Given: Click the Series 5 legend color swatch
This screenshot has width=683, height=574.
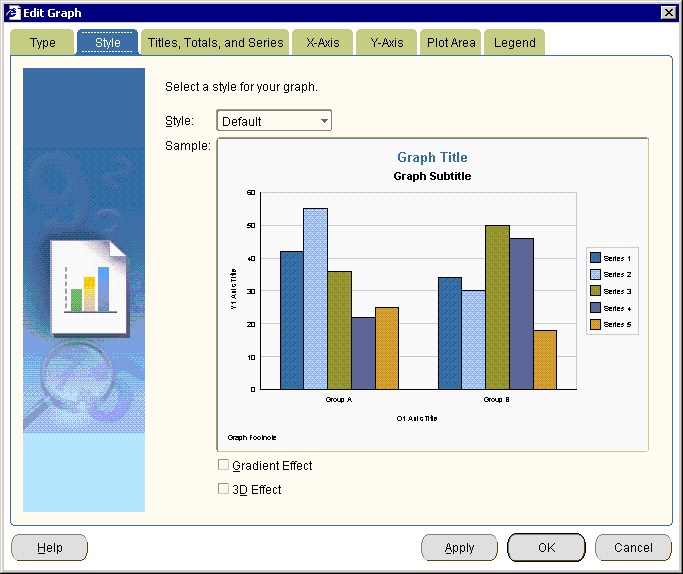Looking at the screenshot, I should tap(595, 324).
